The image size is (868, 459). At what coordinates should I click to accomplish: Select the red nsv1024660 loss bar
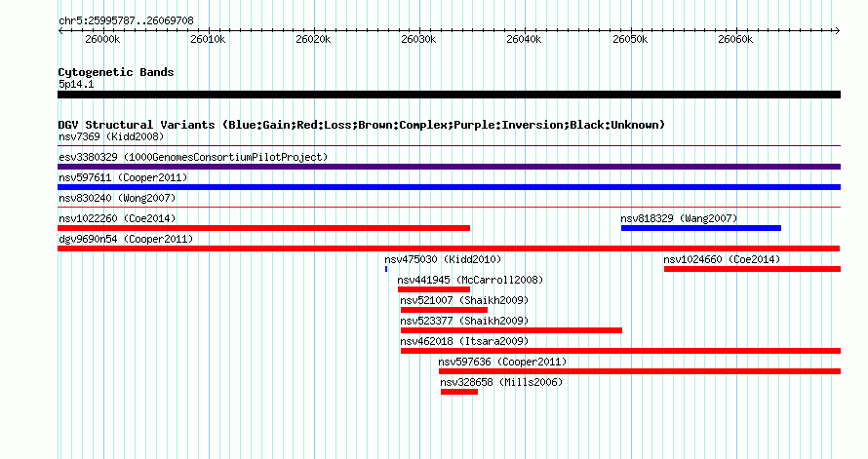[752, 269]
